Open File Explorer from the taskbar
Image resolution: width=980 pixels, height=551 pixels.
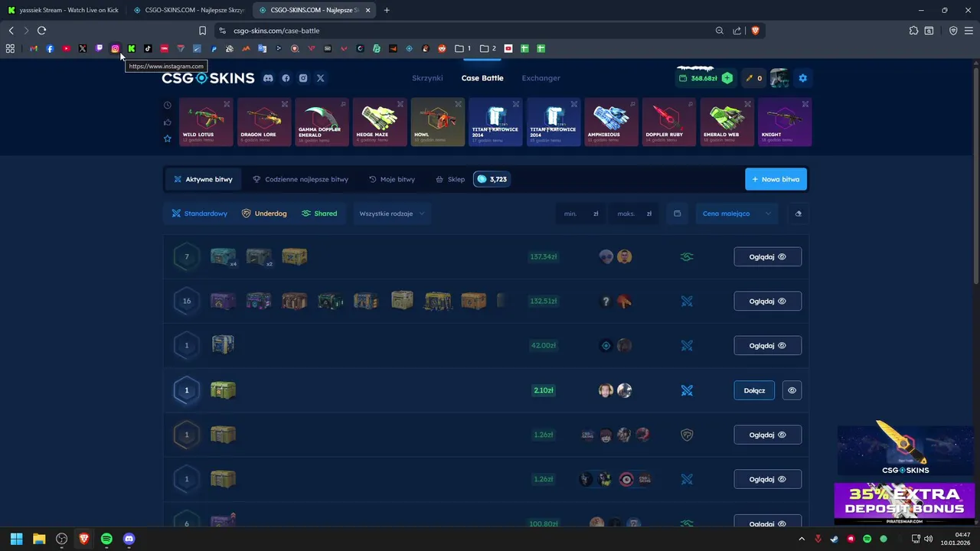coord(39,539)
